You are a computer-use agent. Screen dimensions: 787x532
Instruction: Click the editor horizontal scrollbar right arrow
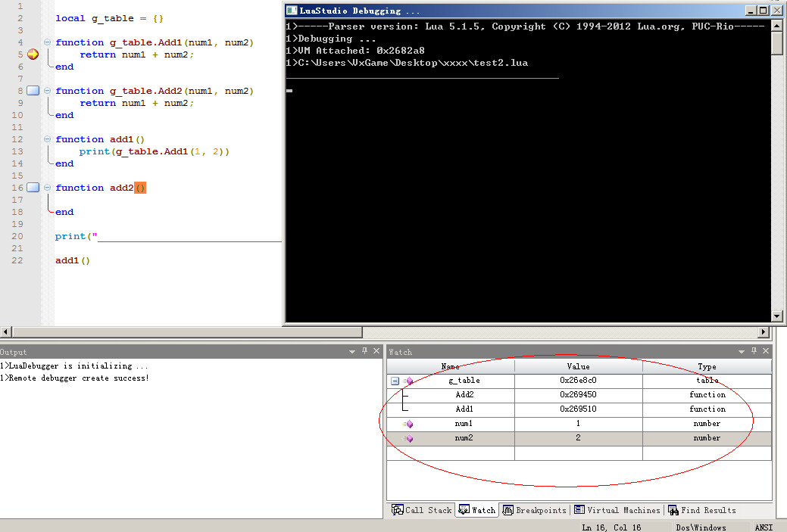coord(764,331)
